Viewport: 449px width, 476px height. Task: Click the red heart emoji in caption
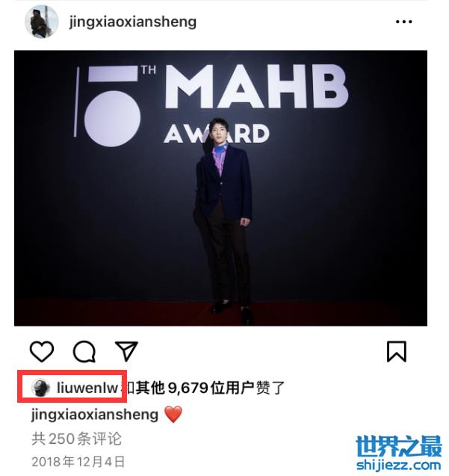(173, 415)
